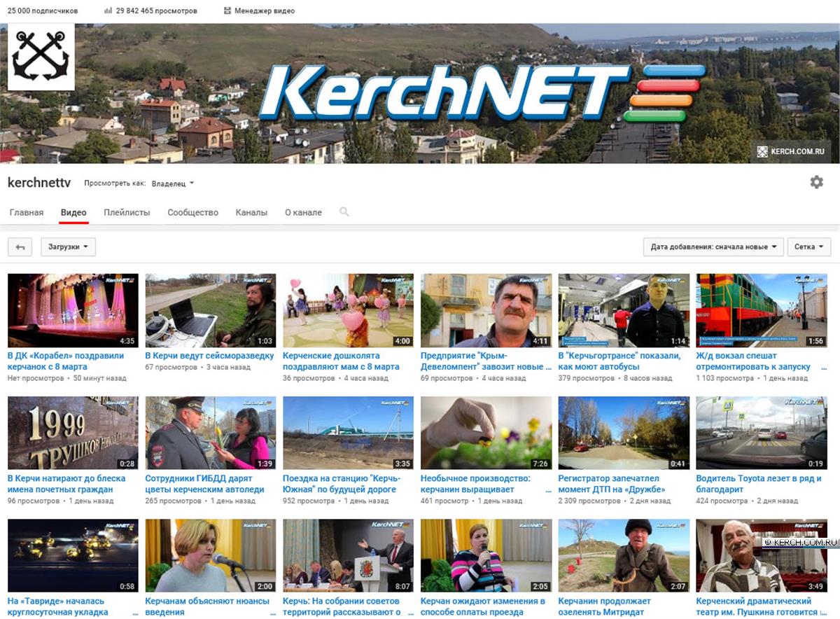This screenshot has height=619, width=840.
Task: Click the 29 842 465 просмотров statistic
Action: click(157, 11)
